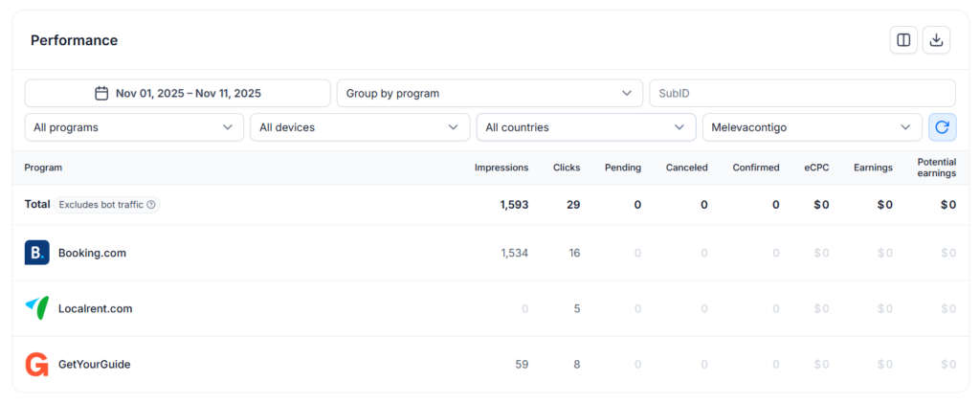This screenshot has width=980, height=404.
Task: Open the Nov 01 – Nov 11 date picker
Action: point(188,94)
